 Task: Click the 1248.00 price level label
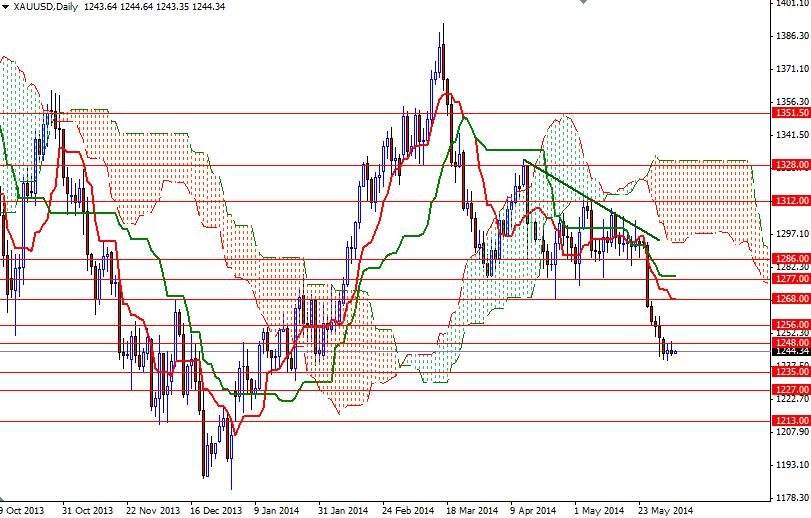tap(791, 342)
